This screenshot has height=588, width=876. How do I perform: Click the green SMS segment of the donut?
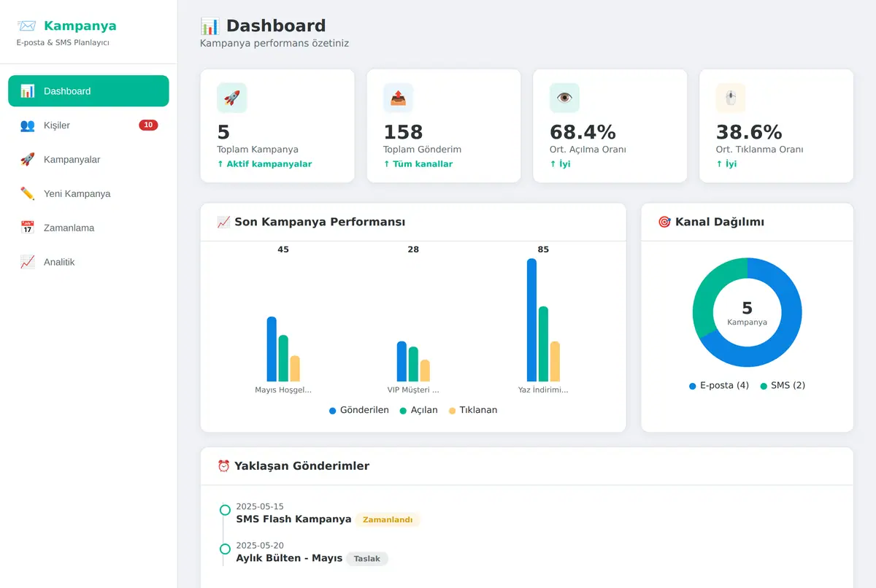tap(710, 292)
